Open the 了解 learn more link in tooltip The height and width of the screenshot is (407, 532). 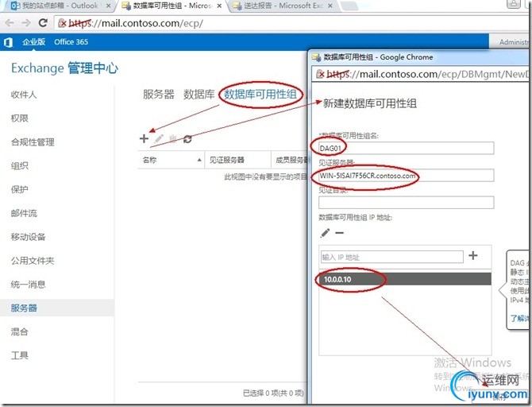coord(519,318)
